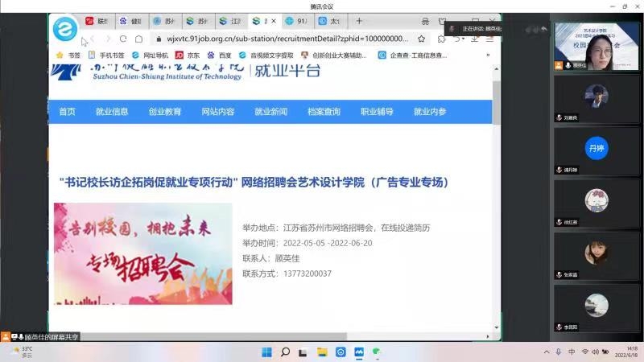The height and width of the screenshot is (362, 644).
Task: Switch to the browser tab labeled 91J
Action: (x=296, y=21)
